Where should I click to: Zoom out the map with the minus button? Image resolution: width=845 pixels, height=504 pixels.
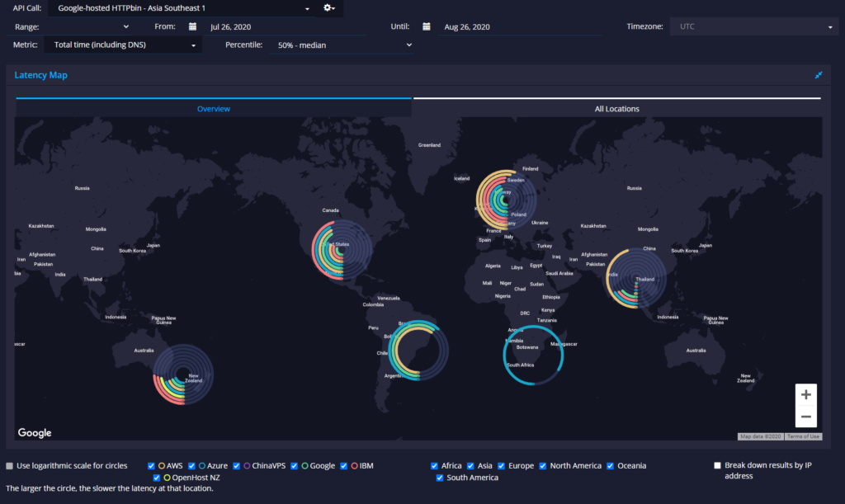pyautogui.click(x=805, y=417)
